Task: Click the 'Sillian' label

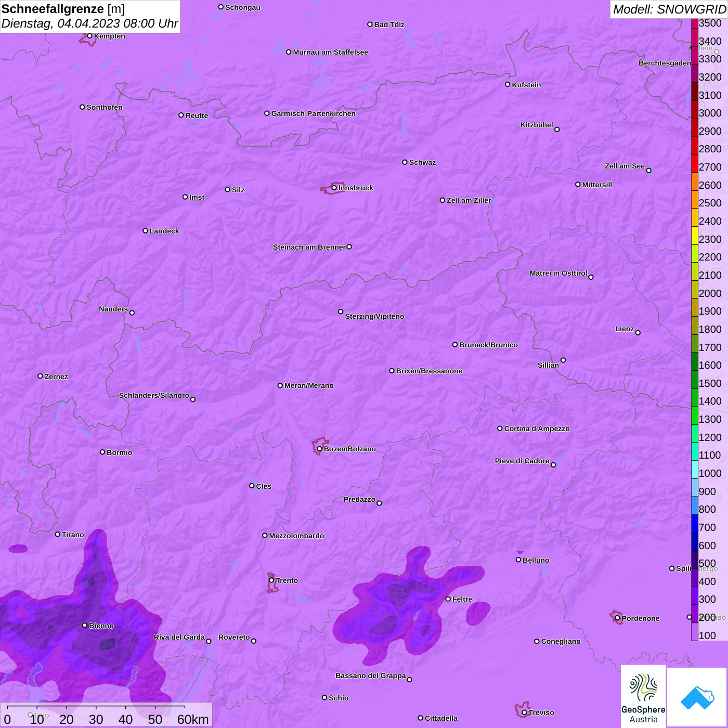Action: (x=548, y=365)
